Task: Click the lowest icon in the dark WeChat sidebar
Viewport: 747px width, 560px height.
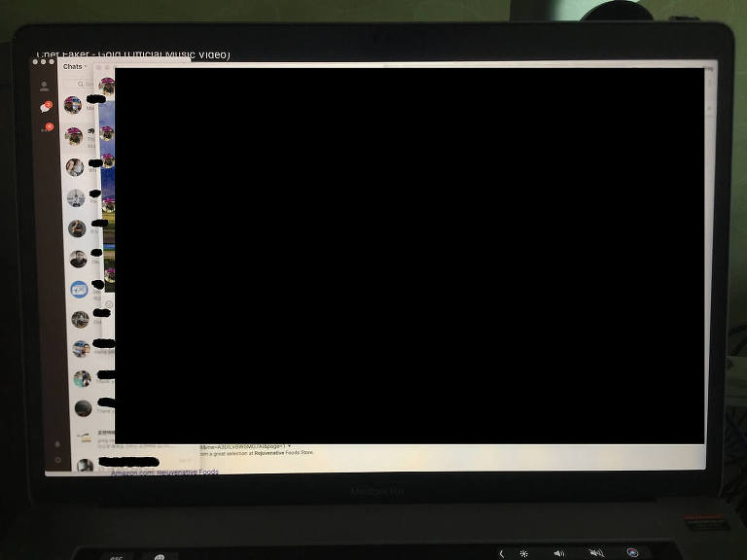Action: [57, 460]
